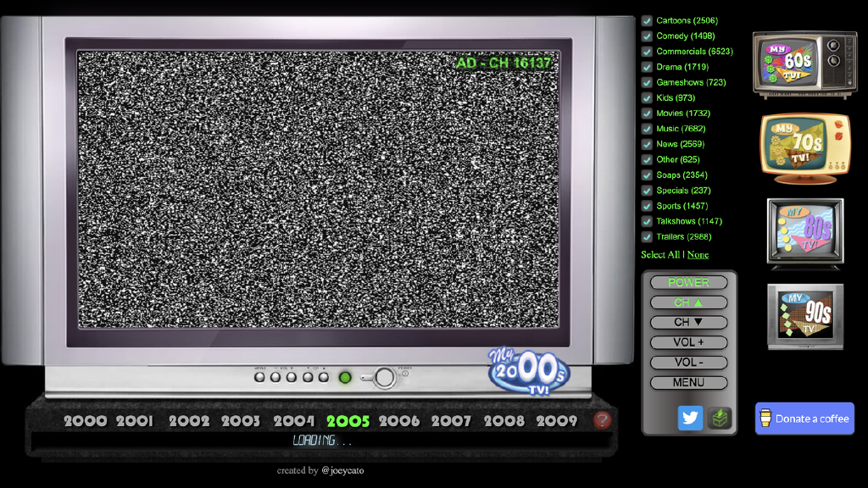Go down a channel with CH ▼
This screenshot has height=488, width=868.
pyautogui.click(x=688, y=323)
